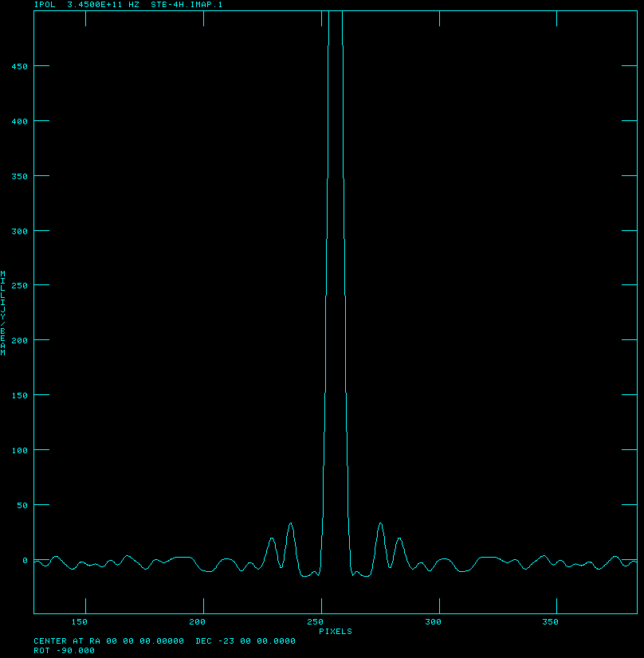Click the x-axis label '350'
This screenshot has width=644, height=658.
click(x=551, y=622)
